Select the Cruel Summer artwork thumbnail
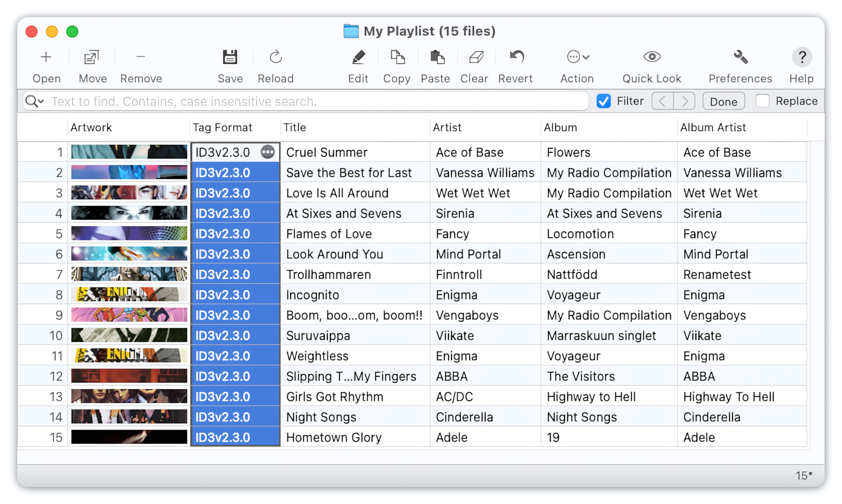This screenshot has width=842, height=504. pyautogui.click(x=129, y=152)
